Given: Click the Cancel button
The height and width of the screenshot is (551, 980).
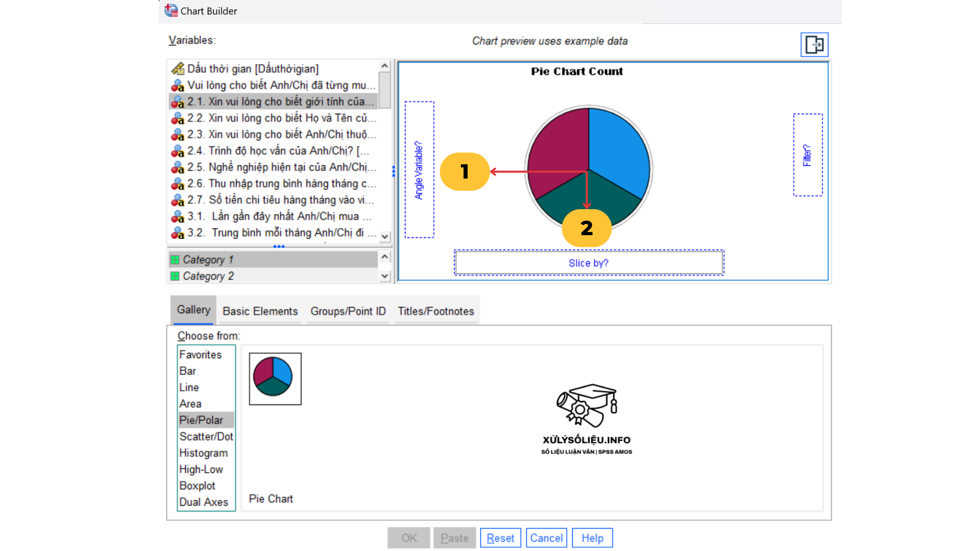Looking at the screenshot, I should point(546,538).
